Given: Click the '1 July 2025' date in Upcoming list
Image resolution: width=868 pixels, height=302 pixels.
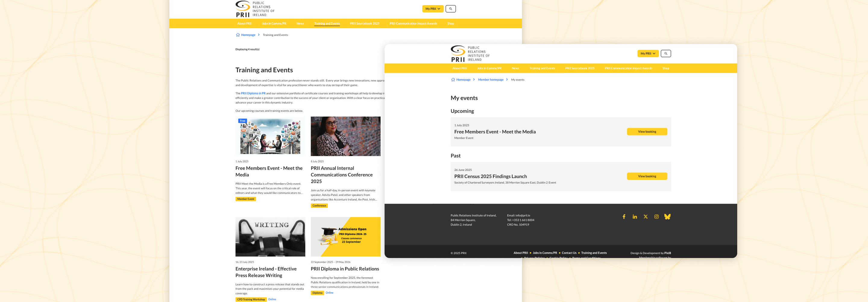Looking at the screenshot, I should [461, 125].
